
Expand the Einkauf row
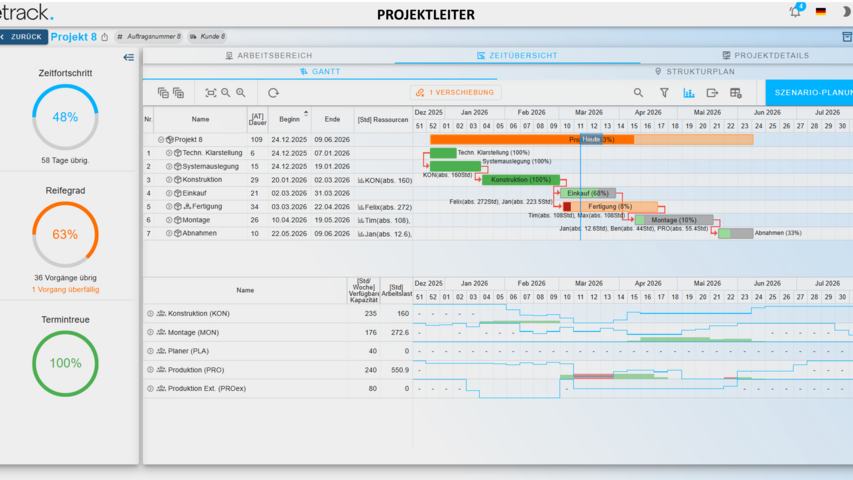(x=169, y=193)
